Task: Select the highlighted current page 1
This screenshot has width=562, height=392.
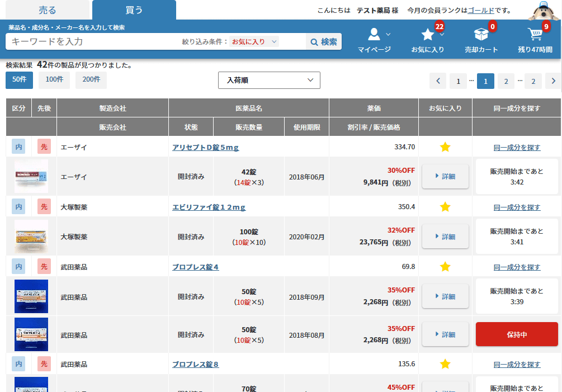Action: (485, 81)
